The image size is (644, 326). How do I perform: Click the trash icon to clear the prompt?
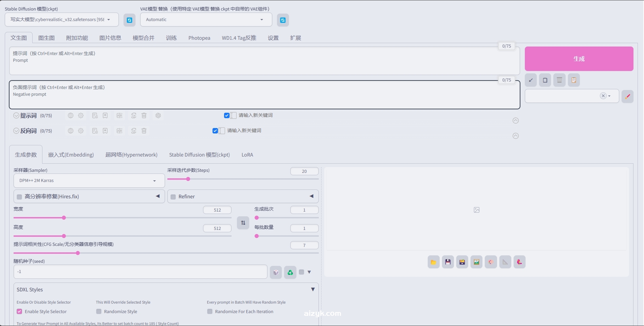tap(144, 115)
